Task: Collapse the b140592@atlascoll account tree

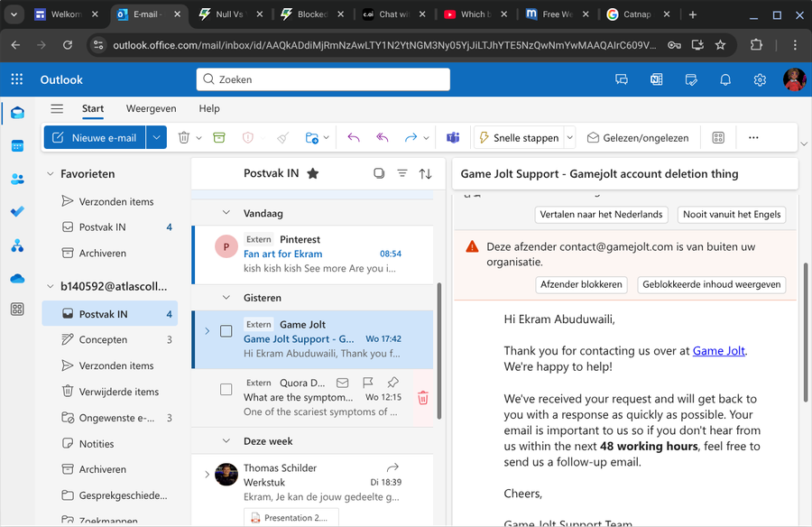Action: [x=51, y=286]
